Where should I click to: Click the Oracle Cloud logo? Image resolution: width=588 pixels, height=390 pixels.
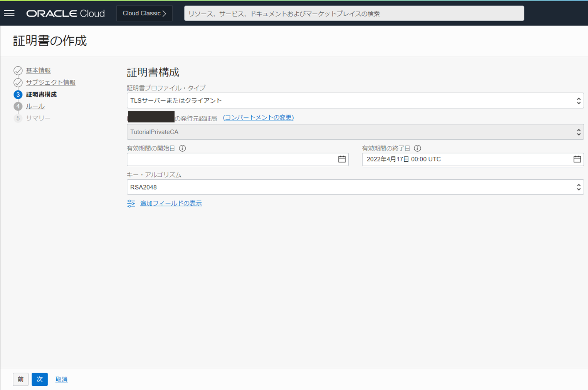66,13
